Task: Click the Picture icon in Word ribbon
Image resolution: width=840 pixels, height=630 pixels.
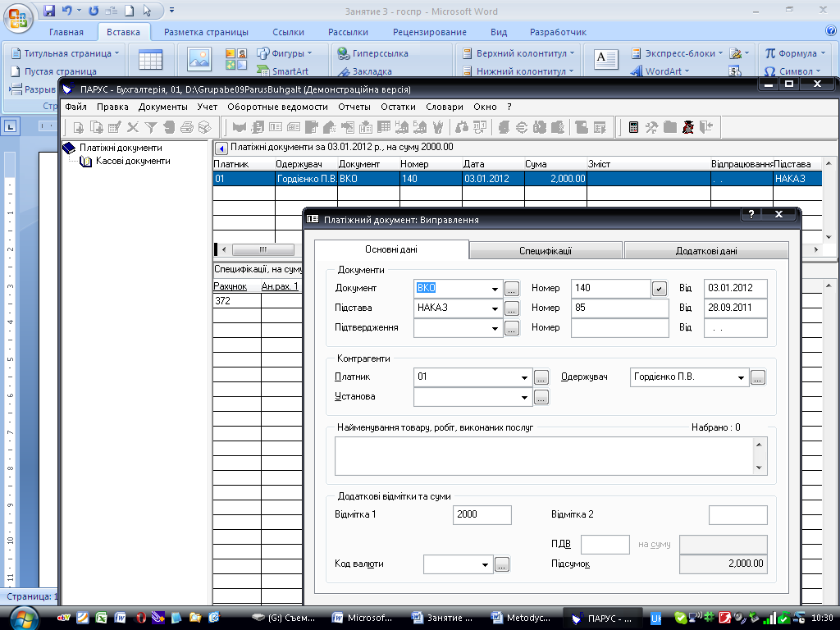Action: (199, 59)
